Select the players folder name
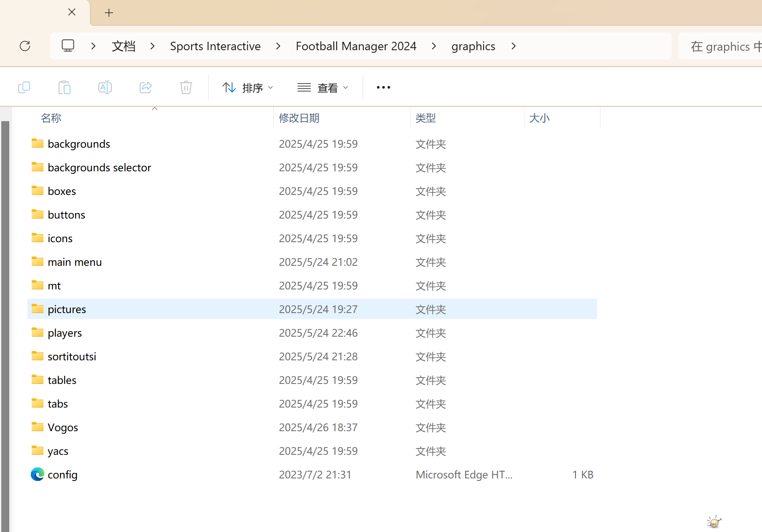 click(x=65, y=333)
